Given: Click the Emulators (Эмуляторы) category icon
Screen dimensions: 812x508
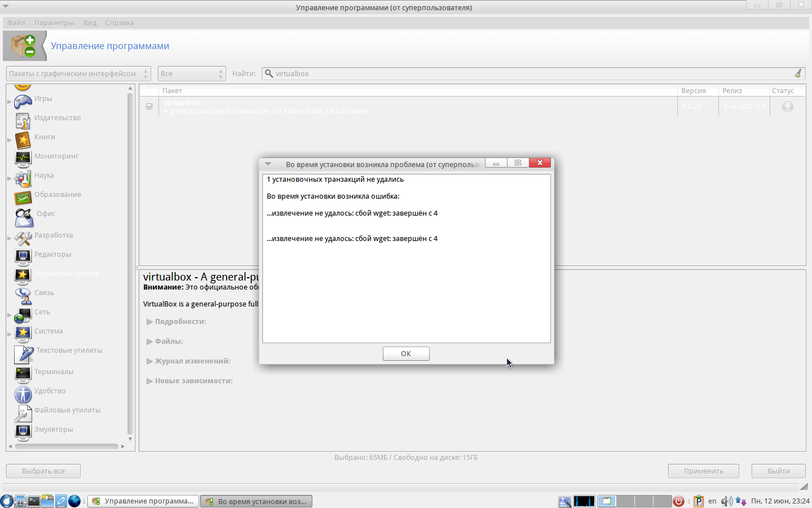Looking at the screenshot, I should 23,432.
